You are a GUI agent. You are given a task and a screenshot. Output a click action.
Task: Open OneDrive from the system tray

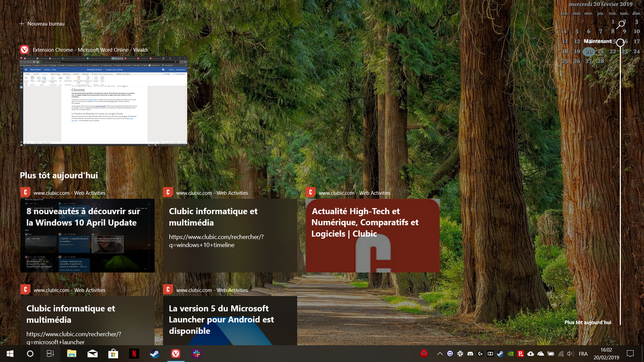point(540,354)
